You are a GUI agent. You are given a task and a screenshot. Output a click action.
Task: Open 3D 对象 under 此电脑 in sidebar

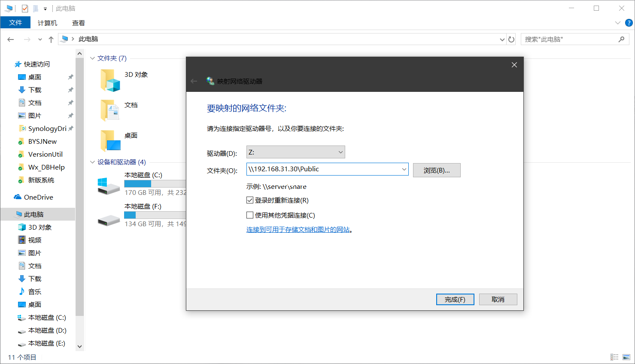click(40, 227)
